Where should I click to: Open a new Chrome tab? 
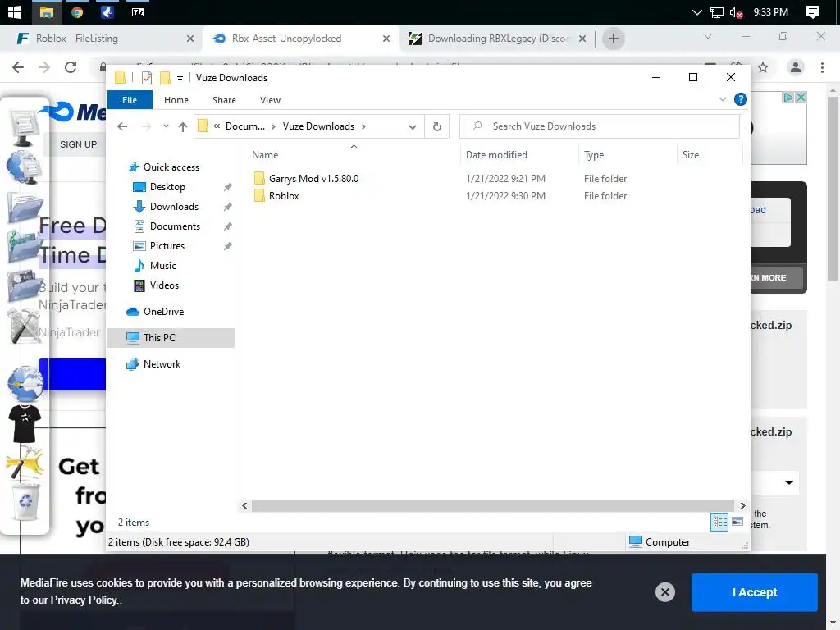614,39
